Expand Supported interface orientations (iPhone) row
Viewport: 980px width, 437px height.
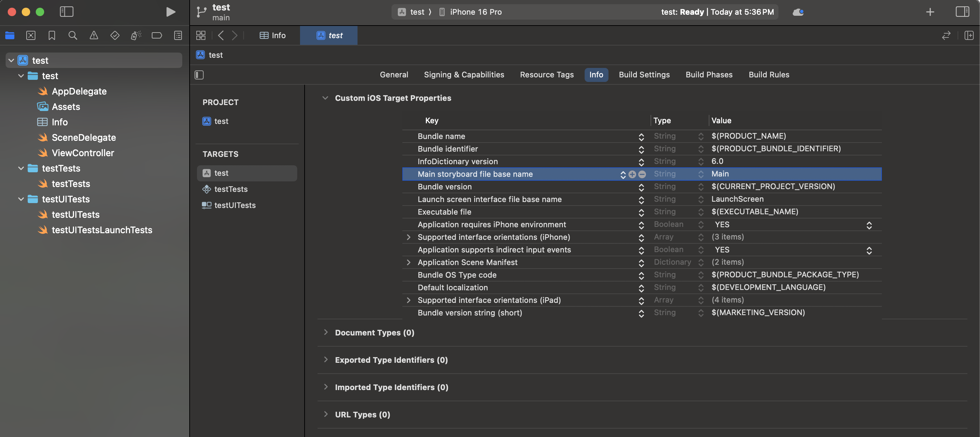[409, 237]
